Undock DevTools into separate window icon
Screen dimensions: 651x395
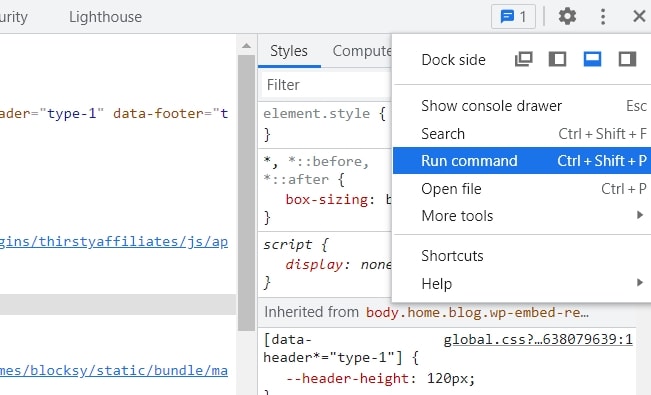click(524, 59)
